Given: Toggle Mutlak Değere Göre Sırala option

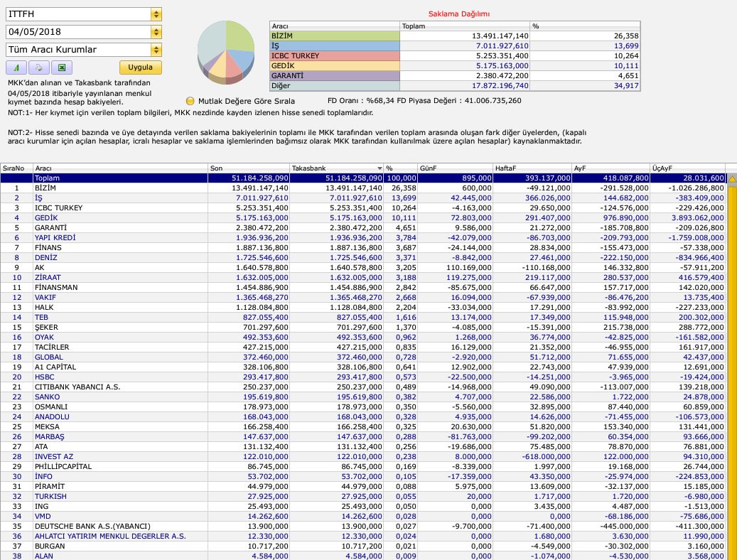Looking at the screenshot, I should coord(190,101).
